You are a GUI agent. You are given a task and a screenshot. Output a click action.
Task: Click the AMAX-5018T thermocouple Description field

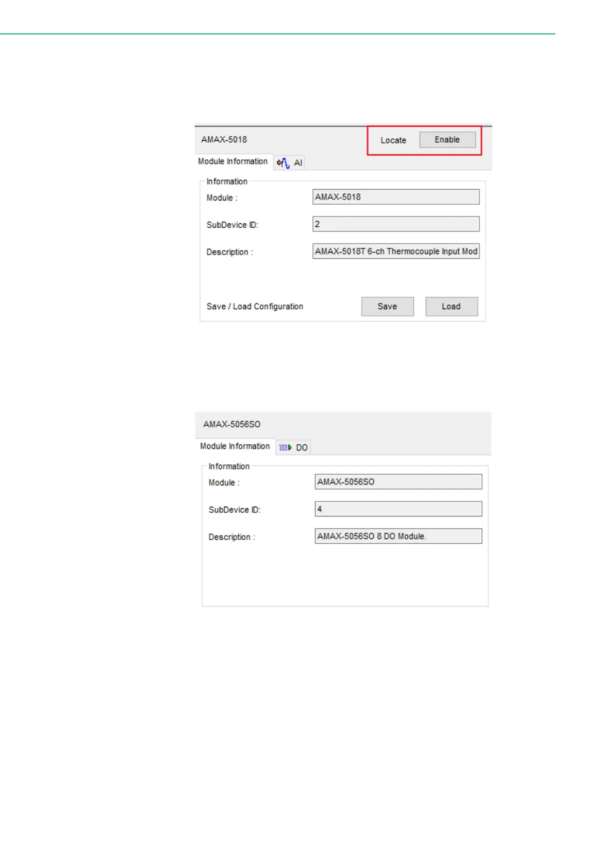[x=395, y=252]
